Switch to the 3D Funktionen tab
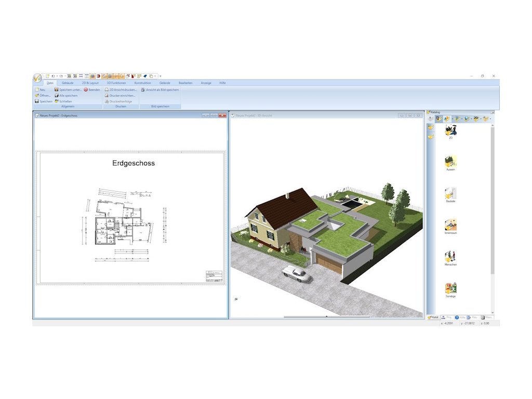The image size is (532, 399). point(116,83)
